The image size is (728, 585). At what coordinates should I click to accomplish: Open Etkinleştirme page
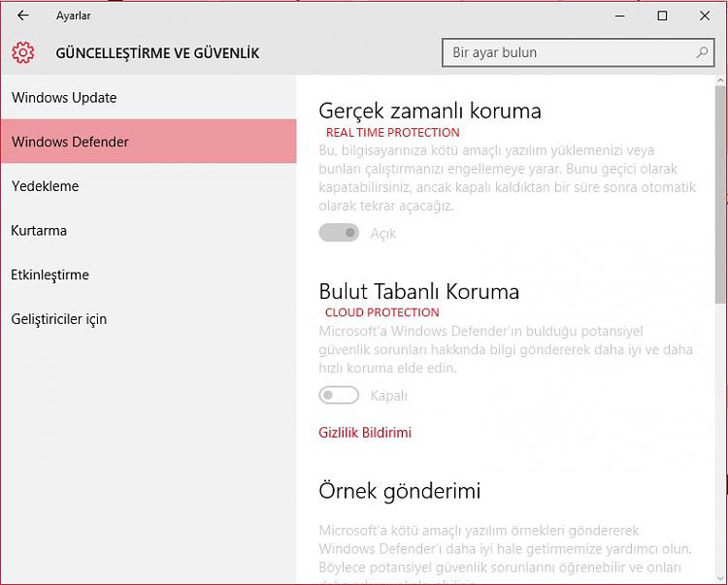click(x=149, y=275)
